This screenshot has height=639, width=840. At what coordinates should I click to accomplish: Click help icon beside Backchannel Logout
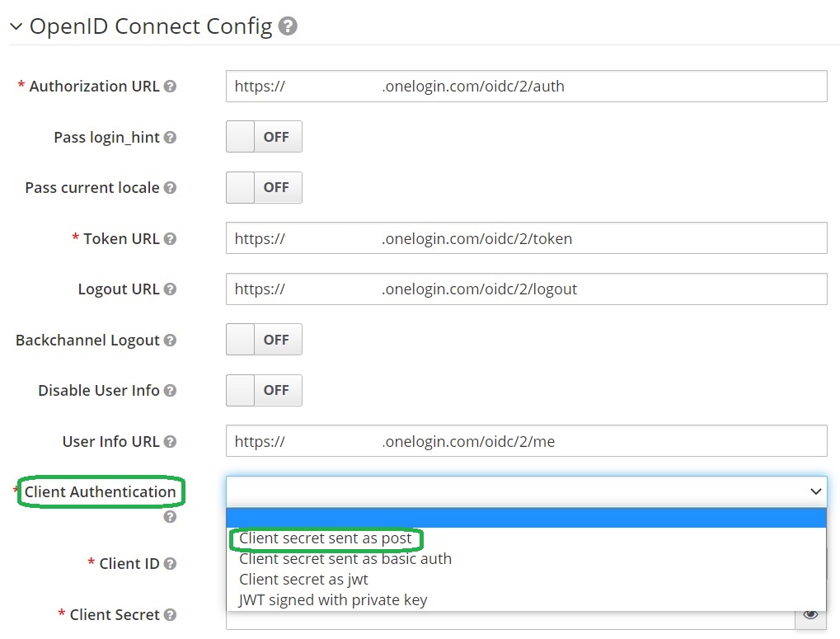point(170,341)
